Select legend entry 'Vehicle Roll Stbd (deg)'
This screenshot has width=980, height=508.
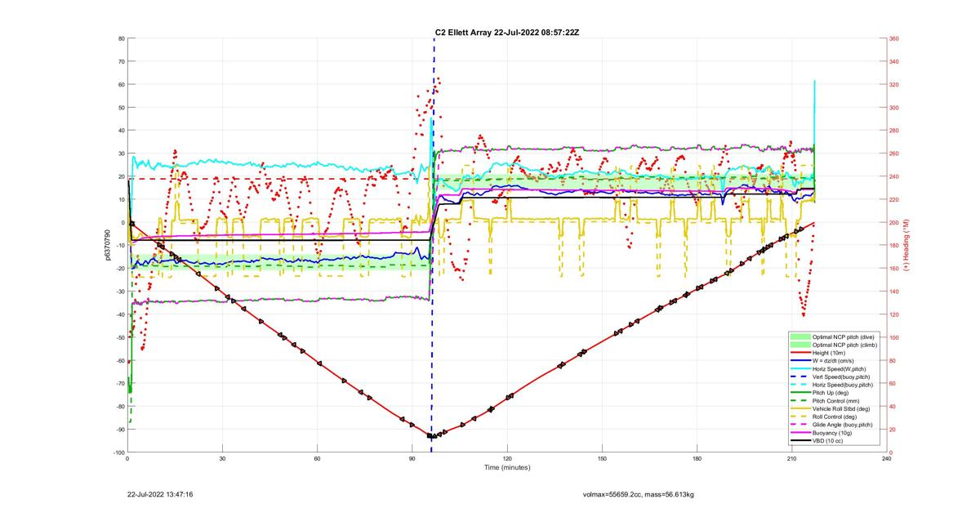click(844, 409)
